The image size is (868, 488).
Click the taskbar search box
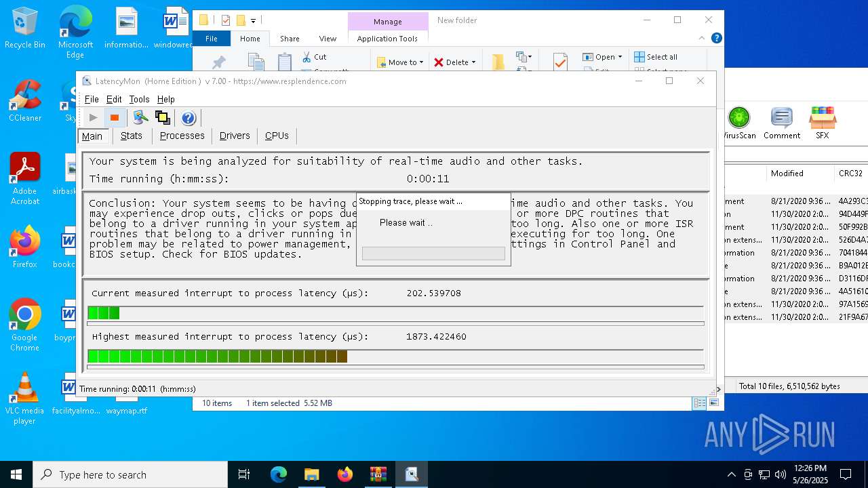tap(130, 474)
